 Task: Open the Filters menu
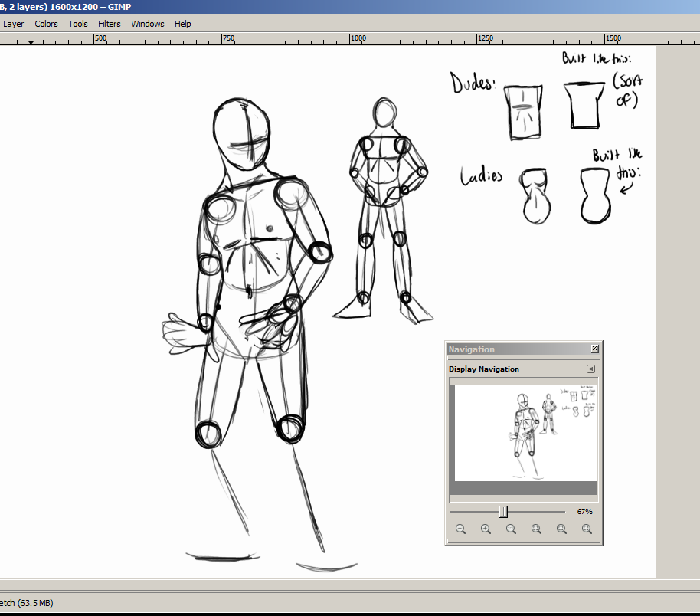110,24
